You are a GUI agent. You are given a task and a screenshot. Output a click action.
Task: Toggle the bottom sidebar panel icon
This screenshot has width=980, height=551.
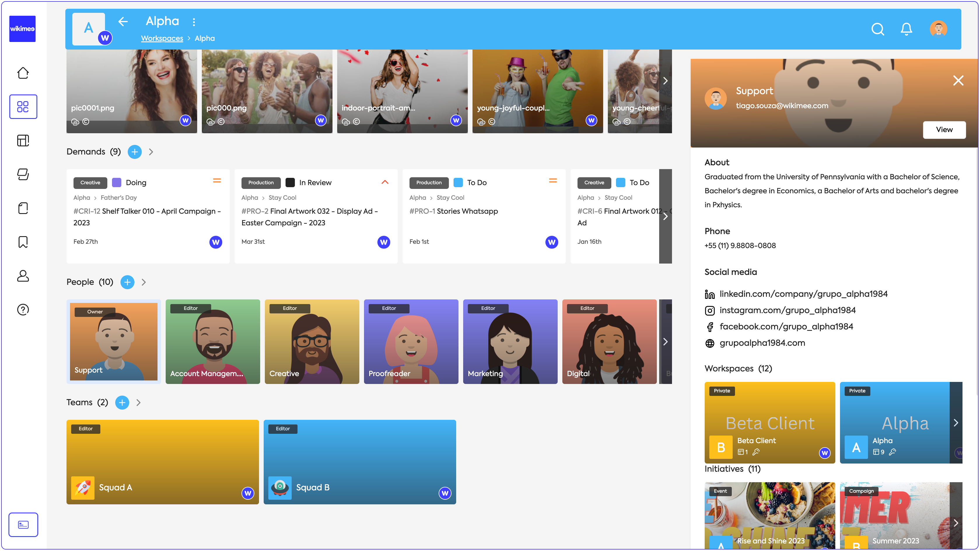[x=23, y=524]
